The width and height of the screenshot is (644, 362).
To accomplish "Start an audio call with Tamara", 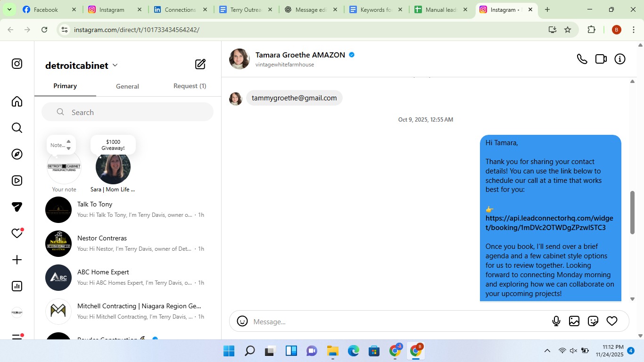I will (582, 59).
